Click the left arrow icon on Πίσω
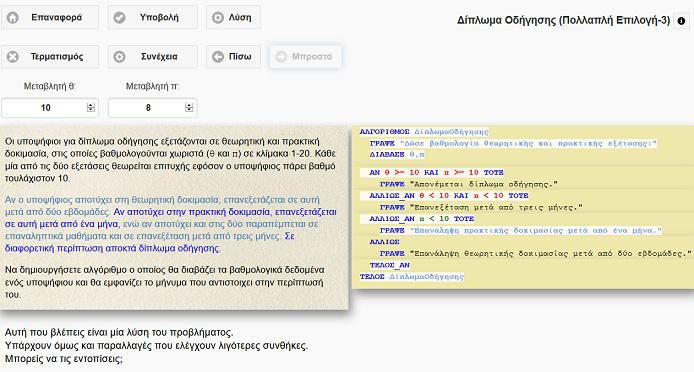Viewport: 694px width, 372px height. pyautogui.click(x=218, y=57)
